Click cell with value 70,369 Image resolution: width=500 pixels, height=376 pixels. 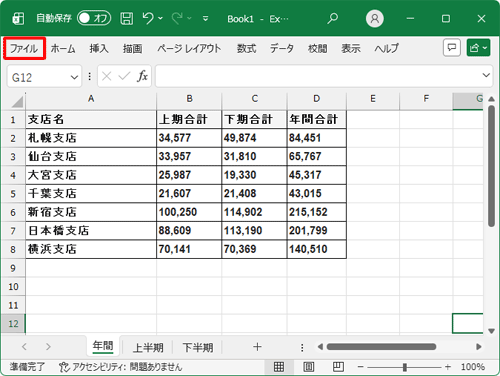pos(254,249)
